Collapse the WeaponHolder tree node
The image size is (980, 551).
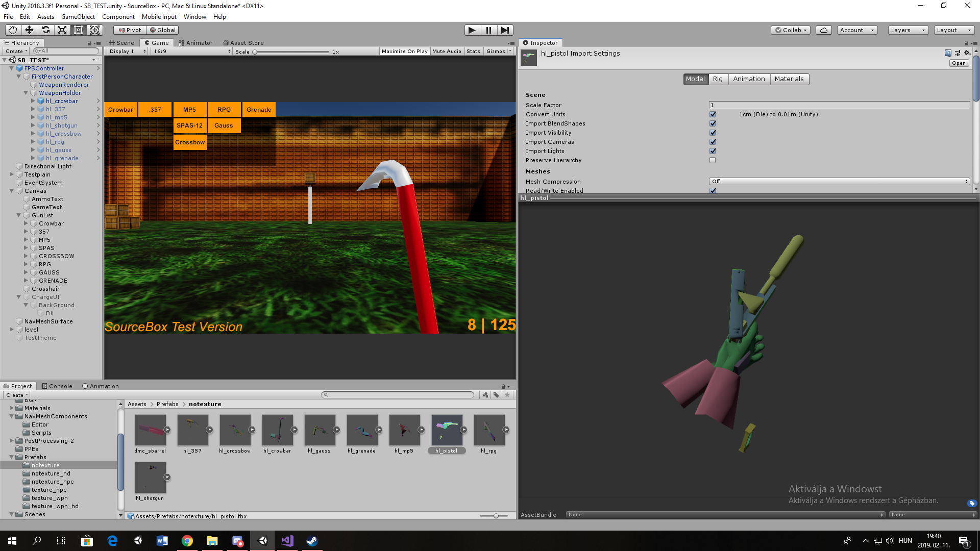coord(26,93)
